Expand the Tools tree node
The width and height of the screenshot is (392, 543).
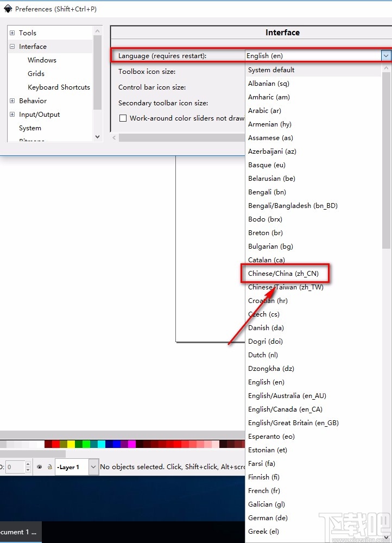tap(12, 33)
